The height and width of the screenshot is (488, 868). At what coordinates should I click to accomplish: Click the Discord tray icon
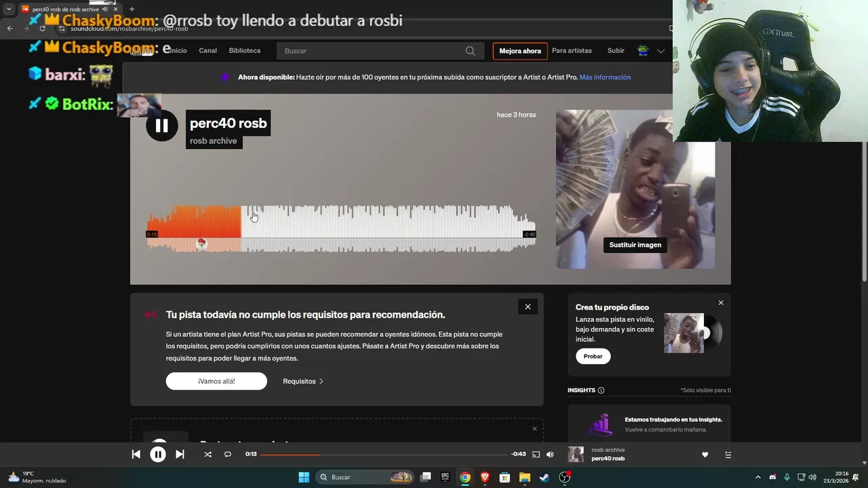[772, 477]
